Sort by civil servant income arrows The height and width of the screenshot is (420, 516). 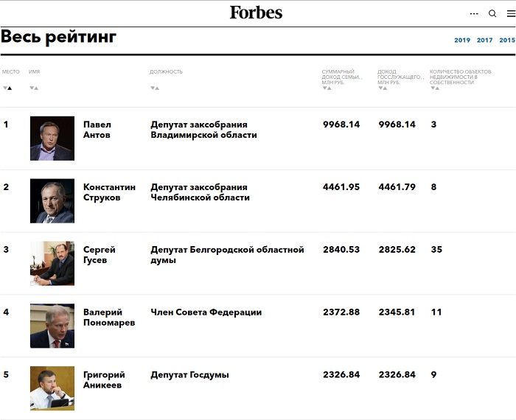382,88
